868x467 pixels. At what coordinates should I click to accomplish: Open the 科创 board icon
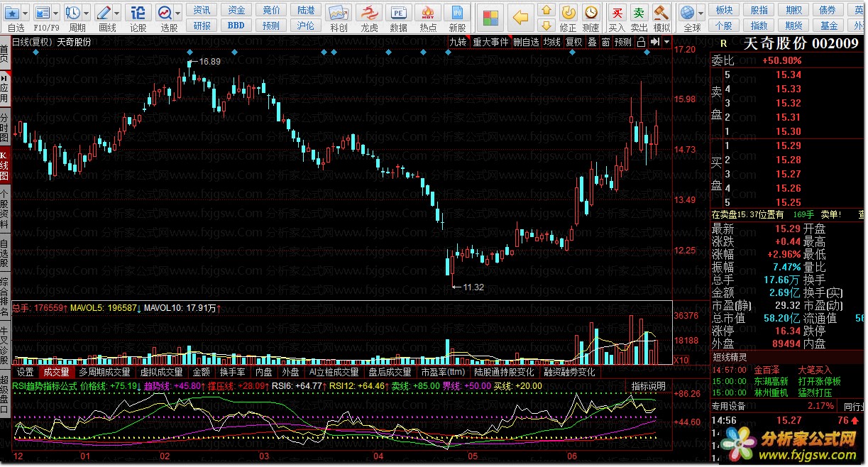[339, 13]
